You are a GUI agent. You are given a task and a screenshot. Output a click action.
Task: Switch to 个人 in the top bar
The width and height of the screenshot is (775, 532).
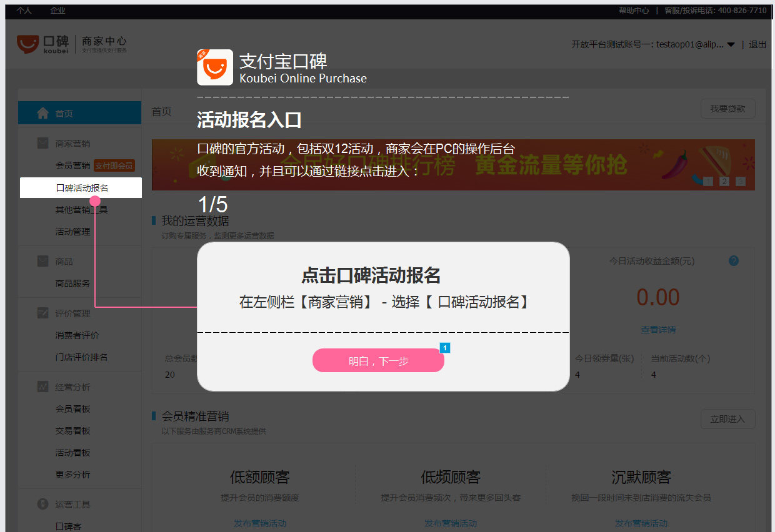point(24,11)
